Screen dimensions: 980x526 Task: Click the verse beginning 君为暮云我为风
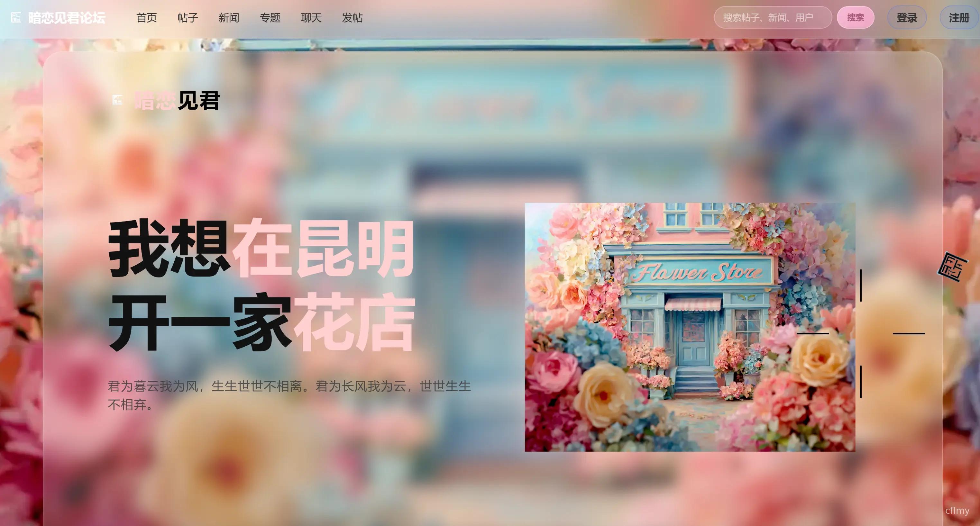click(x=289, y=395)
